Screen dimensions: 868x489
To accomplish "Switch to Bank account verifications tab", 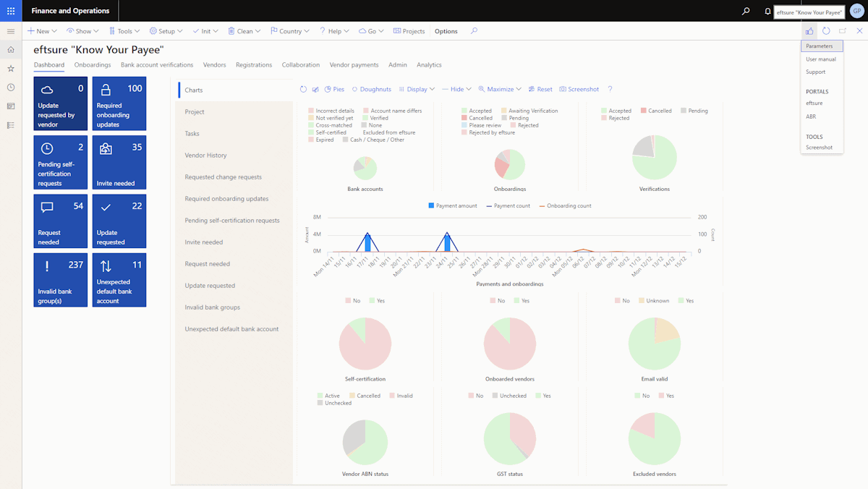I will click(x=157, y=65).
